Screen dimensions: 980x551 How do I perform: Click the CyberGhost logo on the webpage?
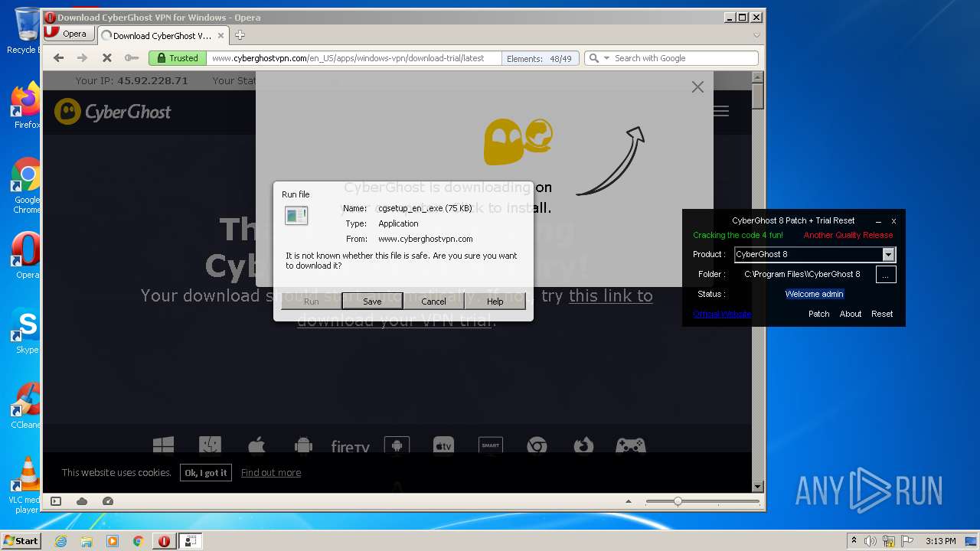pyautogui.click(x=113, y=112)
